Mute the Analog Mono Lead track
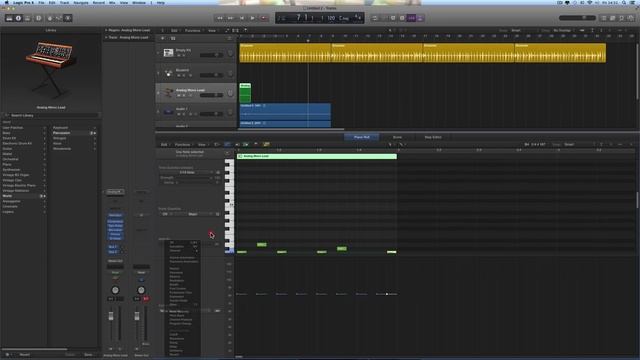Screen dimensions: 640x360 coord(178,96)
